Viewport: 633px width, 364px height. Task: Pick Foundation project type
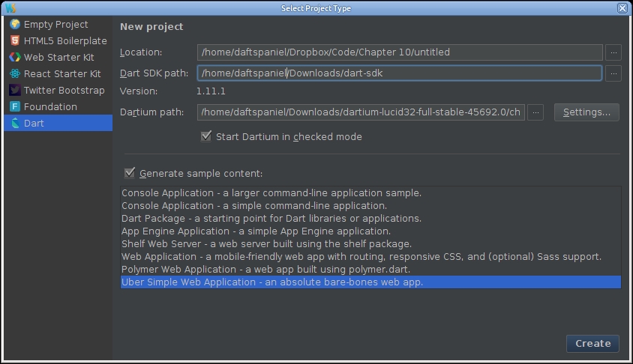pyautogui.click(x=58, y=107)
